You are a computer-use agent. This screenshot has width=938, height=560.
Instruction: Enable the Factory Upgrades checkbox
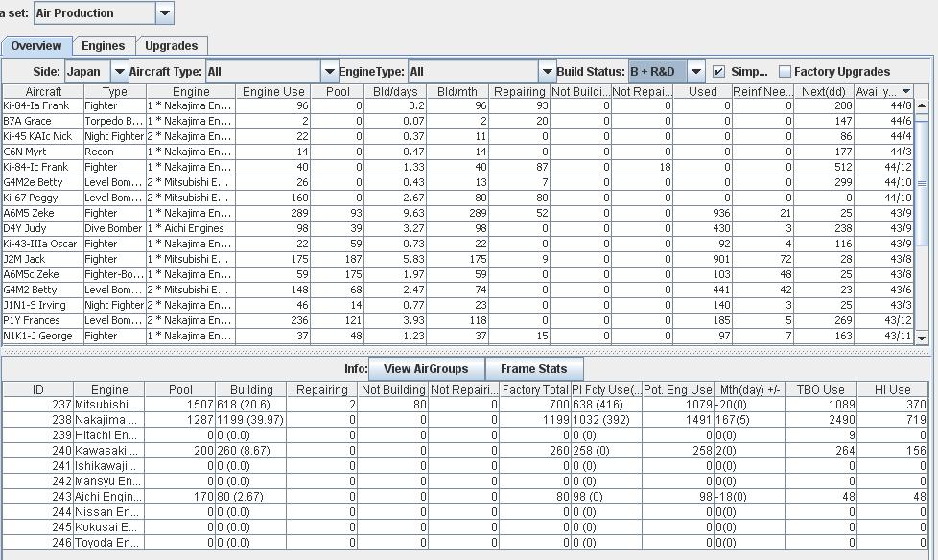coord(785,72)
